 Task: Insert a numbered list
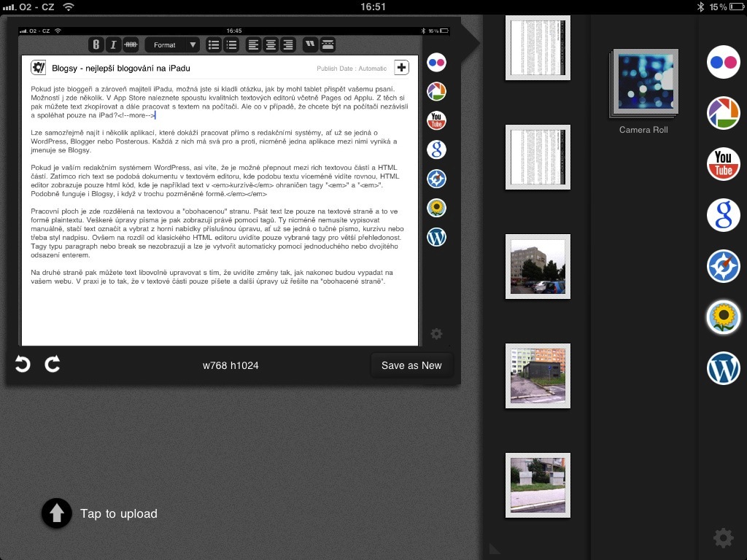tap(231, 44)
